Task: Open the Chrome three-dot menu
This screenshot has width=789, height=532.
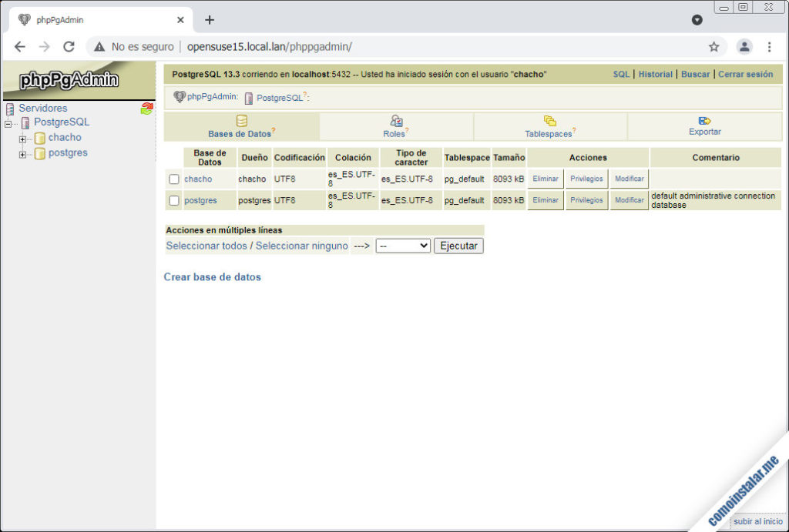Action: 769,47
